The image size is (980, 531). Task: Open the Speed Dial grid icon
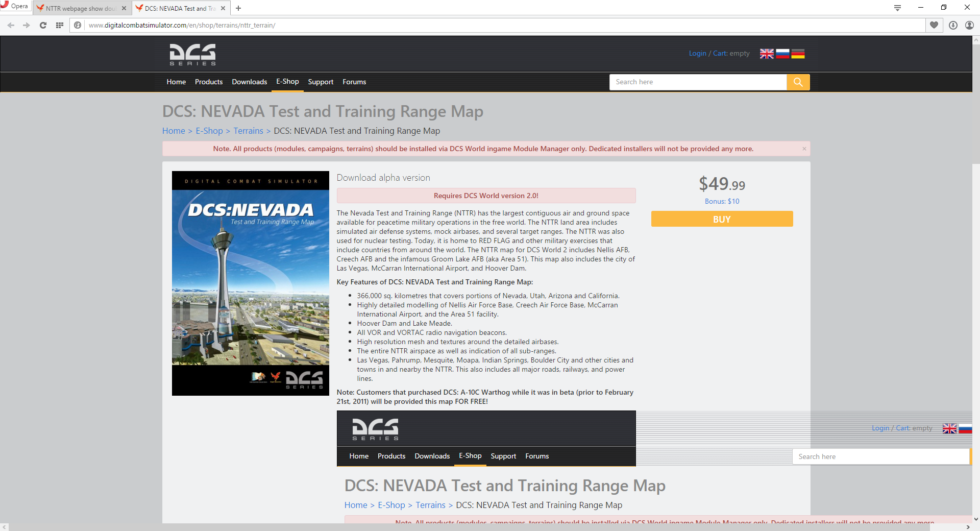(x=60, y=25)
